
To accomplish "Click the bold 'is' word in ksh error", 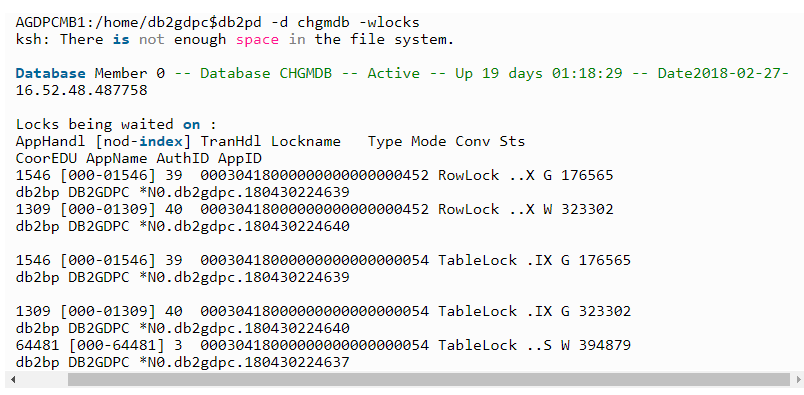I will 121,40.
